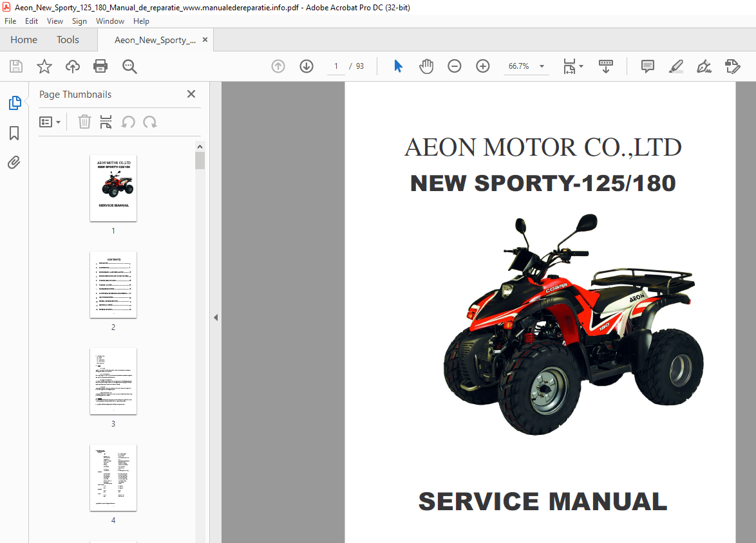The height and width of the screenshot is (543, 756).
Task: Click the SERVICE MANUAL heading text
Action: pyautogui.click(x=543, y=502)
